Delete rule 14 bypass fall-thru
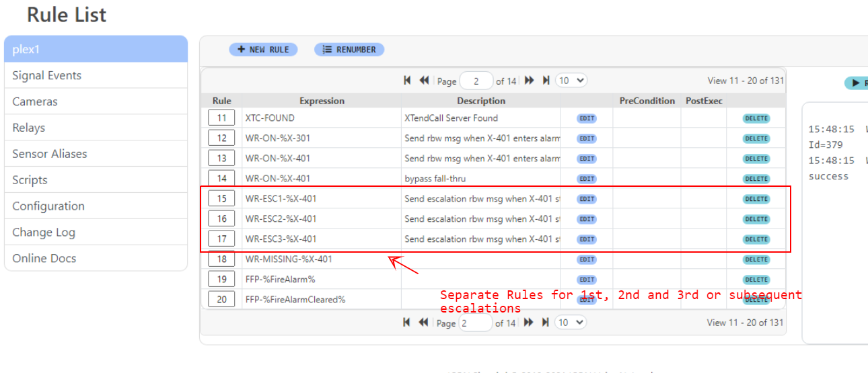Viewport: 868px width, 373px height. 756,179
